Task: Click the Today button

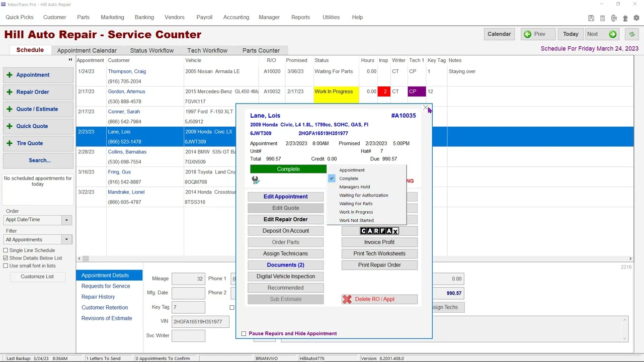Action: 571,34
